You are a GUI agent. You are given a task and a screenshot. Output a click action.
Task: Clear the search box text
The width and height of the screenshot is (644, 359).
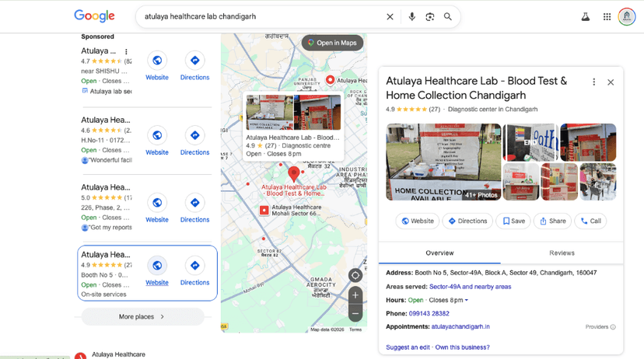pos(390,16)
